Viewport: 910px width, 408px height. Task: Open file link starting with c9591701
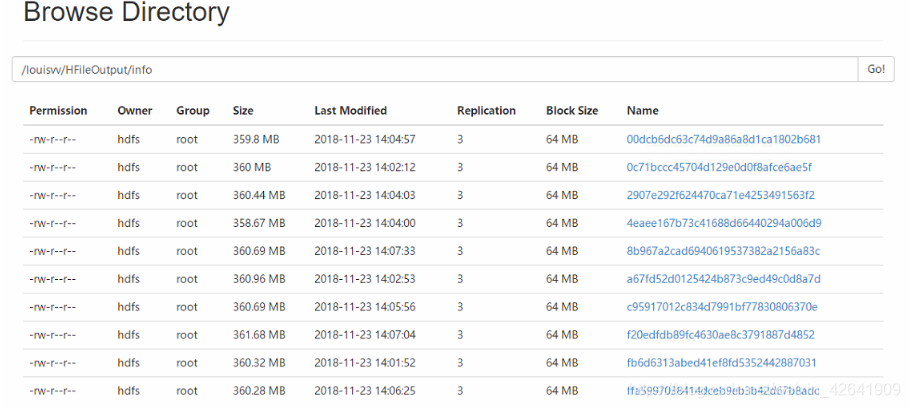coord(722,307)
